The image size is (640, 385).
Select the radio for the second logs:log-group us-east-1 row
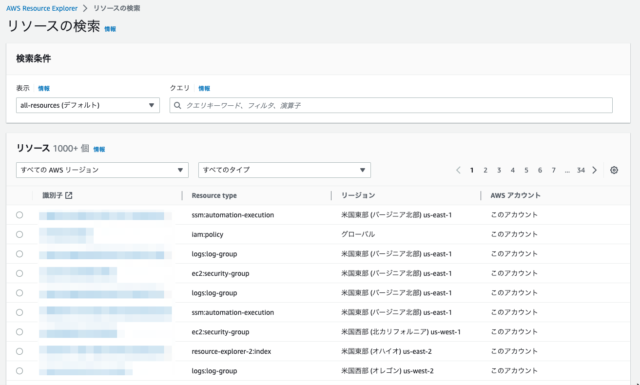coord(20,293)
